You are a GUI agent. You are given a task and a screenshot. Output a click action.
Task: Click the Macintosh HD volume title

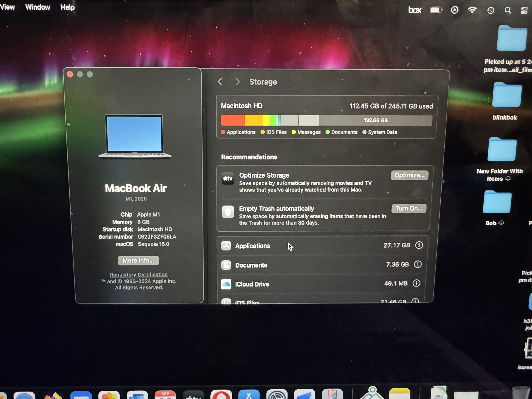click(x=242, y=106)
